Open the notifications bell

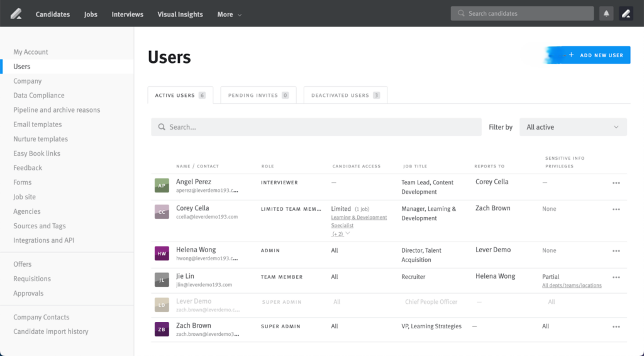click(606, 14)
